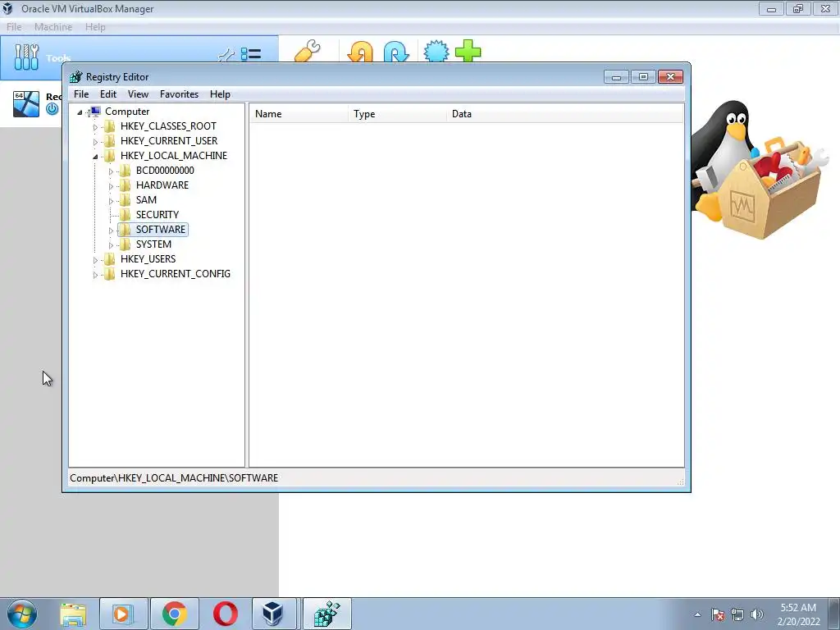Image resolution: width=840 pixels, height=630 pixels.
Task: Select the HARDWARE folder icon
Action: point(125,185)
